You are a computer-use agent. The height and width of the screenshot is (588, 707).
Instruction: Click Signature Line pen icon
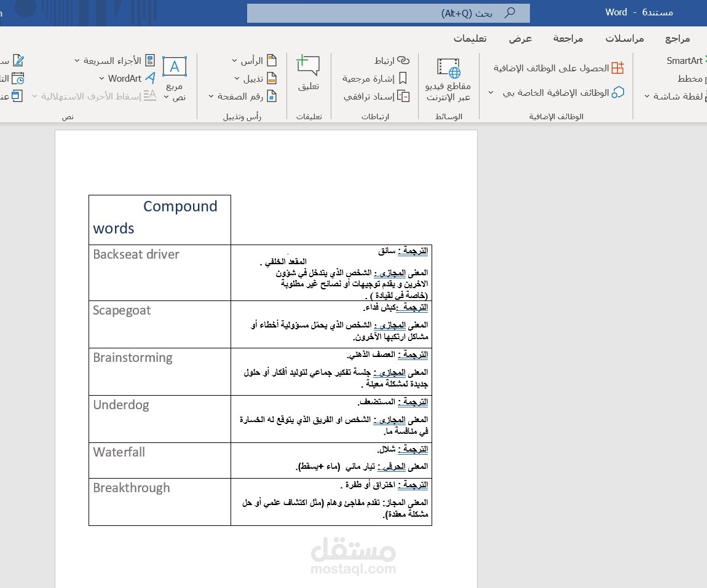click(18, 60)
